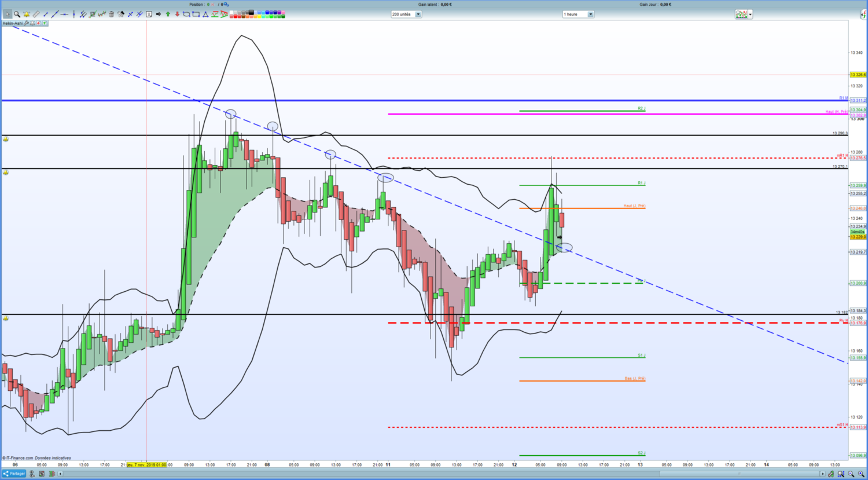Click the green arrow icon beside Heikin-Ashi
868x480 pixels.
[x=45, y=23]
